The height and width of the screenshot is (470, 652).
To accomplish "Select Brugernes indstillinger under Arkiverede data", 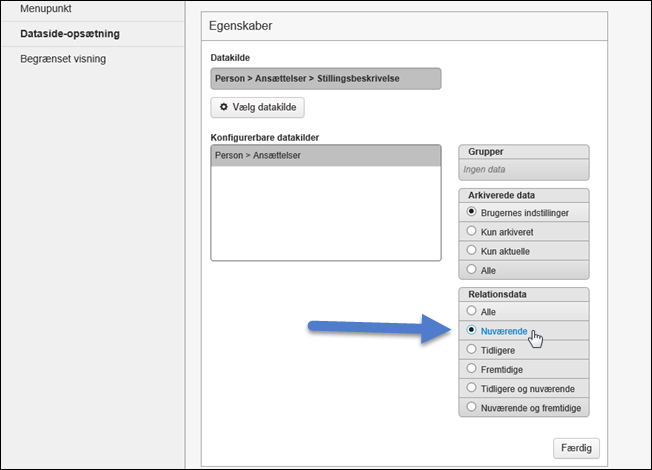I will (x=471, y=213).
